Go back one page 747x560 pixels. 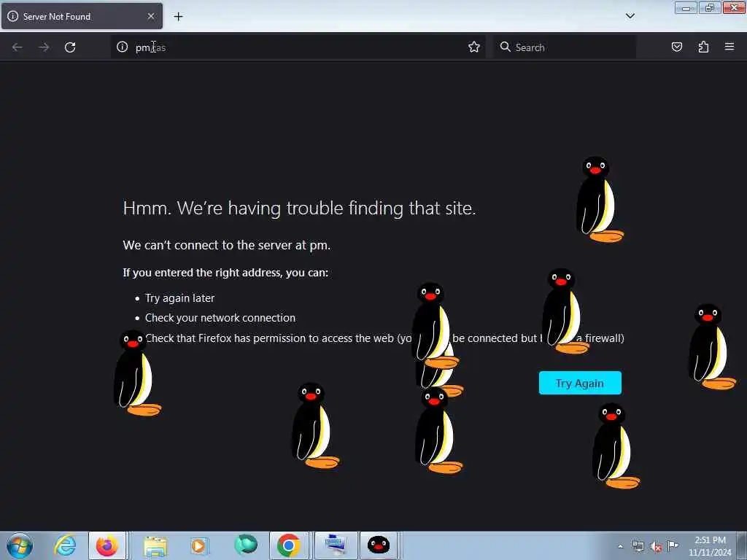(18, 47)
